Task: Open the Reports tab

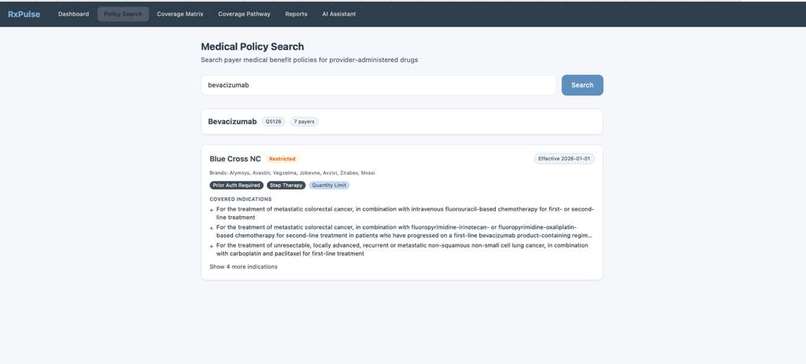Action: pos(296,14)
